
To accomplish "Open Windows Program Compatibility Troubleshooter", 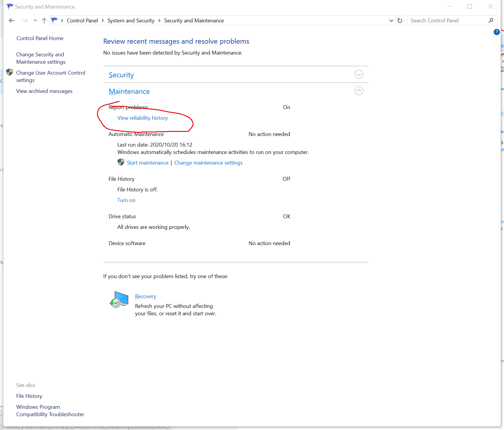I will tap(50, 411).
